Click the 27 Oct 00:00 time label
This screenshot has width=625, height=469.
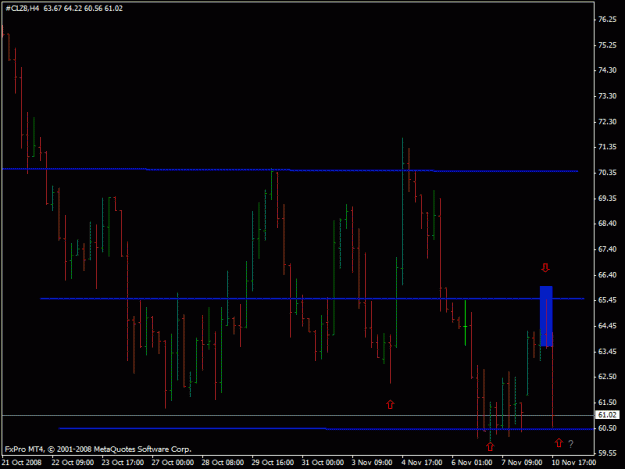coord(173,463)
